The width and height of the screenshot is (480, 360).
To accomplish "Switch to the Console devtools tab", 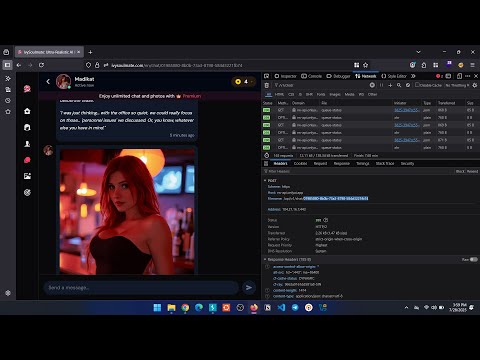I will [x=312, y=76].
